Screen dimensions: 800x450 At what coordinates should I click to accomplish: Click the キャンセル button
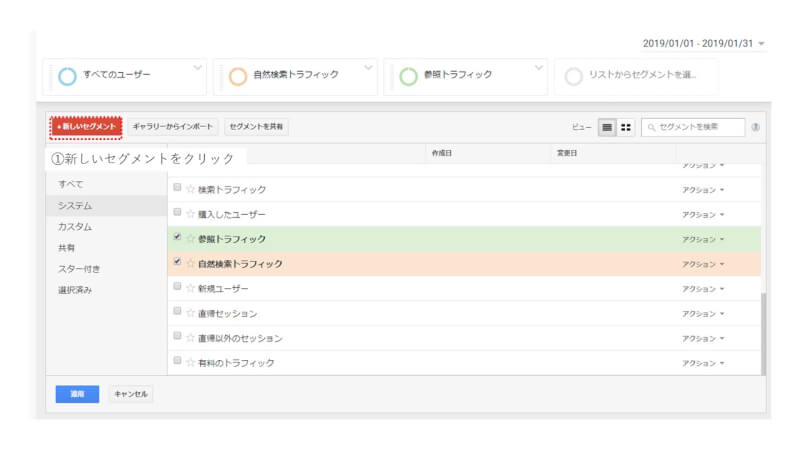coord(131,394)
